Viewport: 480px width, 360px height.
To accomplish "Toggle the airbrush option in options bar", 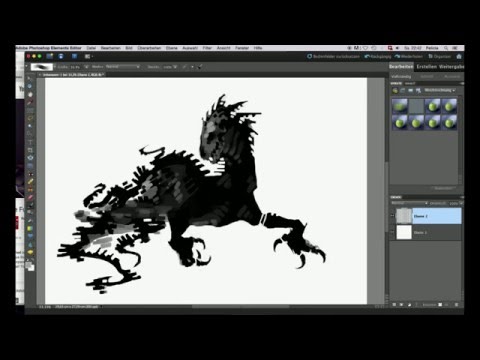I will (x=200, y=67).
